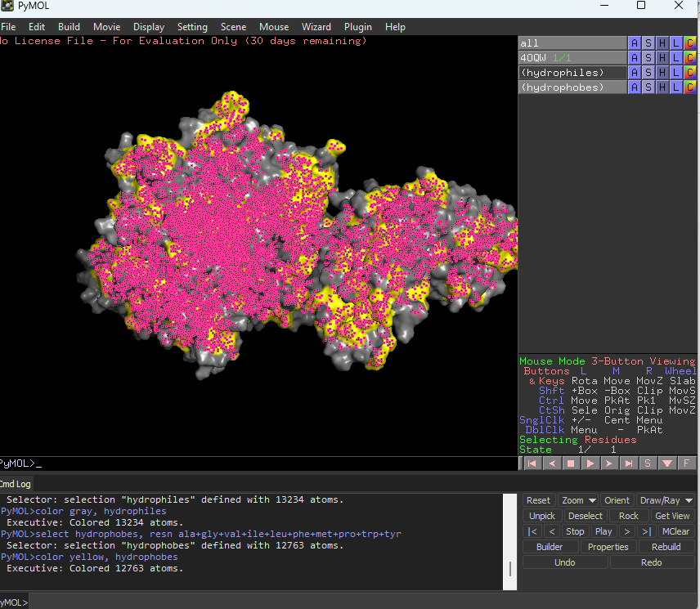Click the Get View button
The image size is (700, 609).
point(672,516)
